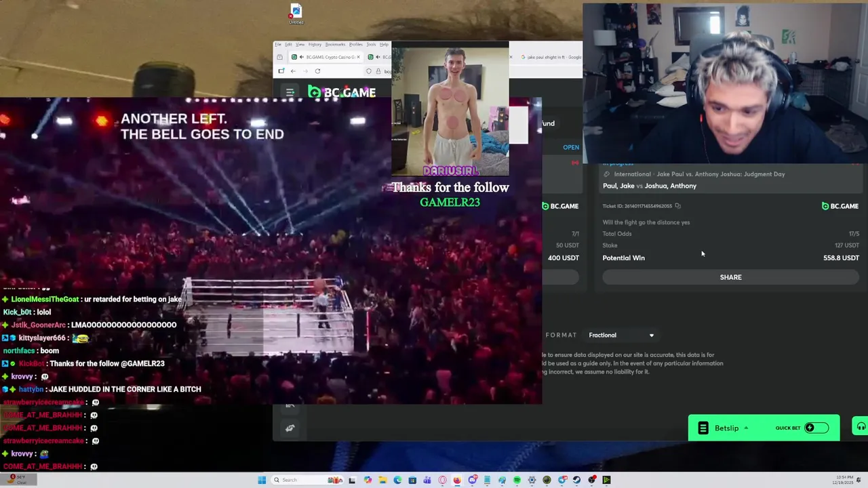Click the padlock site info icon
Image resolution: width=868 pixels, height=488 pixels.
[378, 71]
